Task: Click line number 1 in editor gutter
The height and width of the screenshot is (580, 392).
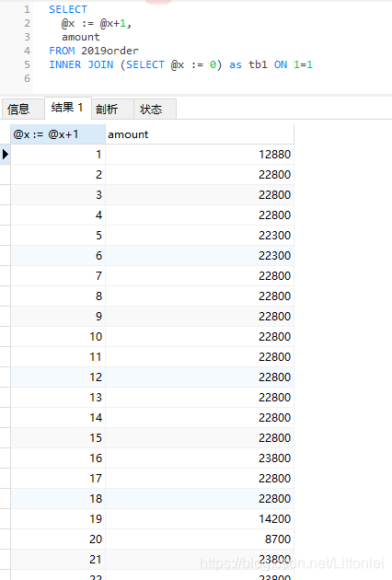Action: (27, 9)
